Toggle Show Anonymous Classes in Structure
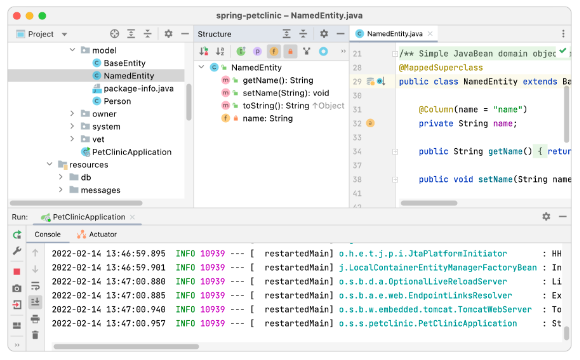The image size is (580, 360). point(323,51)
